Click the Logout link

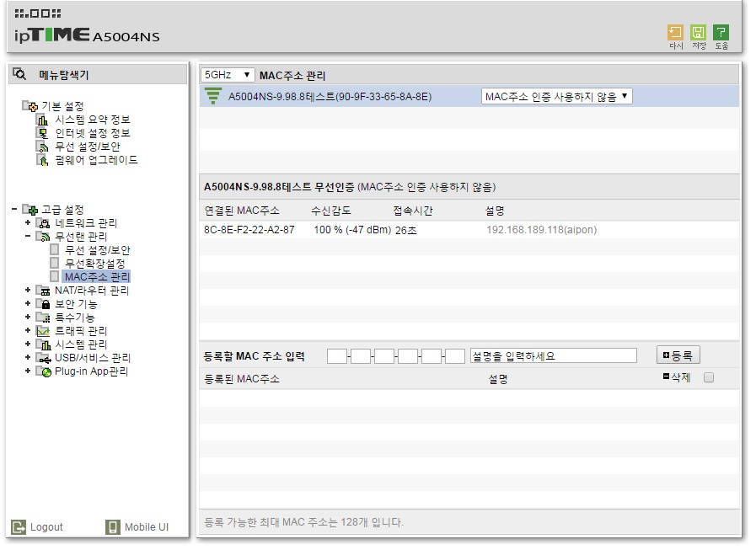46,527
